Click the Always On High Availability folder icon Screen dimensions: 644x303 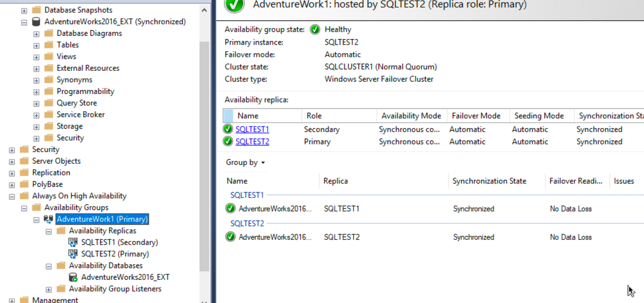pos(24,196)
